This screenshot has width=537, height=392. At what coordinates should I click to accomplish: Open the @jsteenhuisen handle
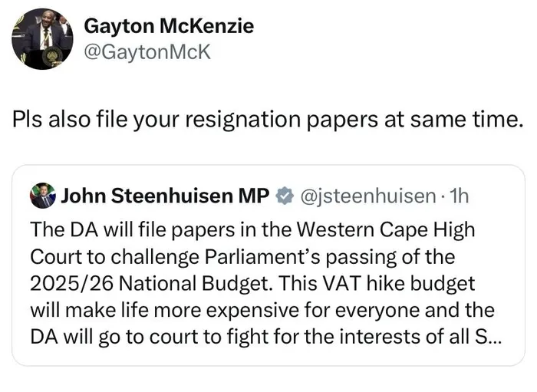tap(367, 196)
